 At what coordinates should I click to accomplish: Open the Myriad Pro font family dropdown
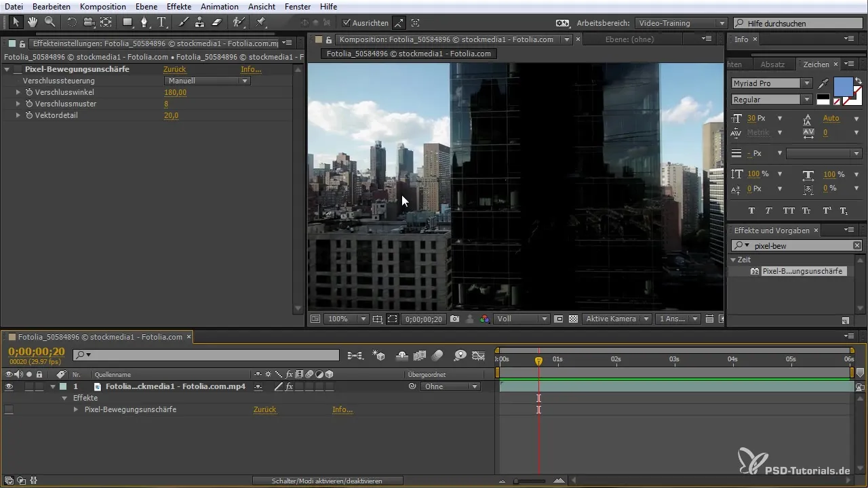point(772,83)
